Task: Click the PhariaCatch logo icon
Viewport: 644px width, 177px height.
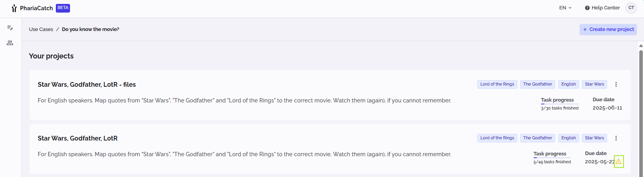Action: tap(14, 8)
